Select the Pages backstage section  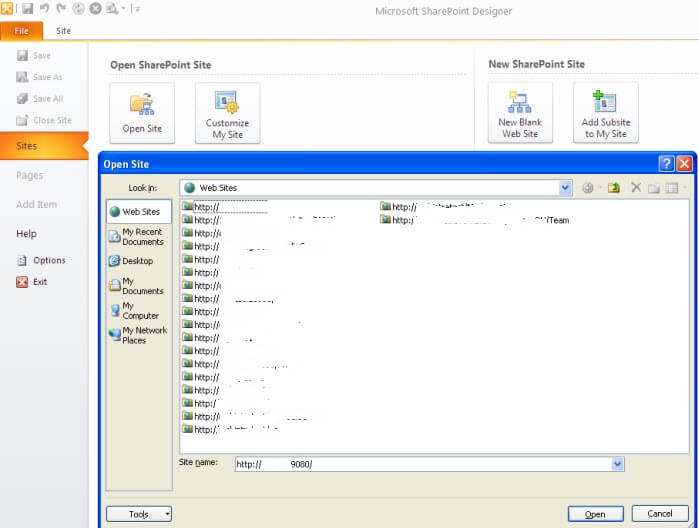29,175
